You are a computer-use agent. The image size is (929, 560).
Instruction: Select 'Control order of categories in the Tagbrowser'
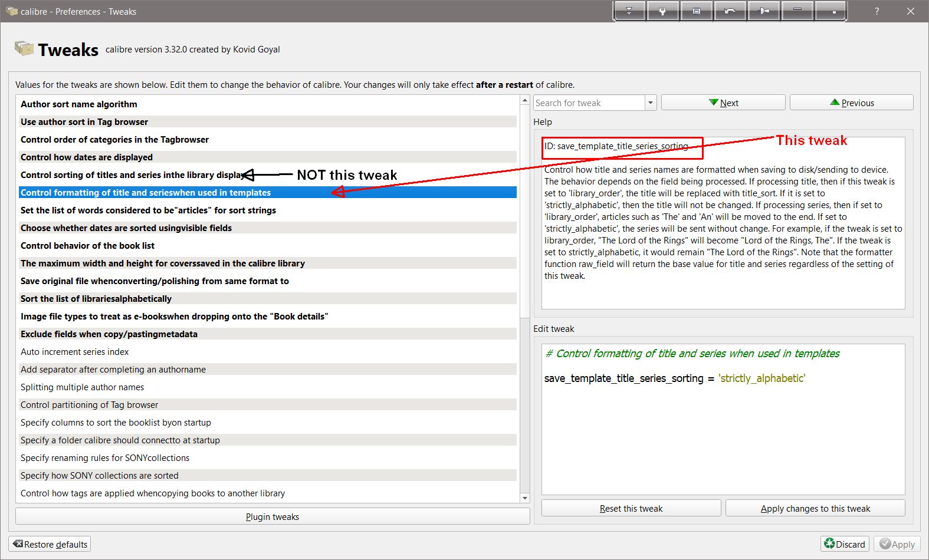click(268, 140)
